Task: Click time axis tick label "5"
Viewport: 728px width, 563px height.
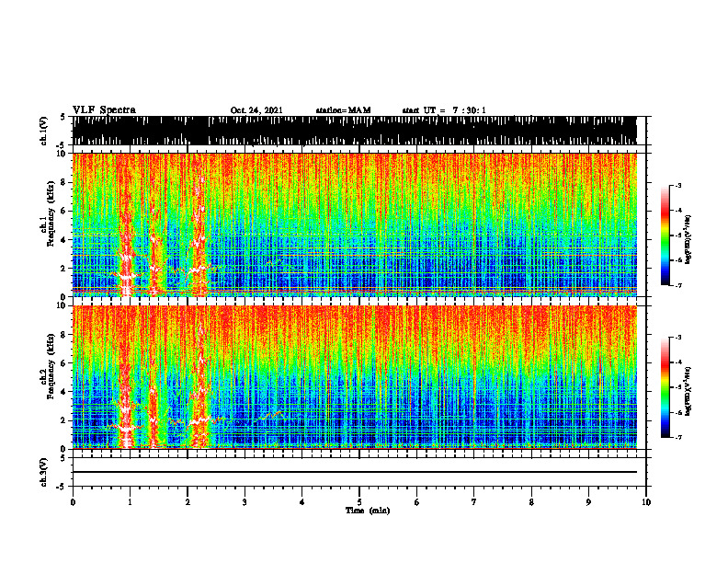Action: point(359,502)
